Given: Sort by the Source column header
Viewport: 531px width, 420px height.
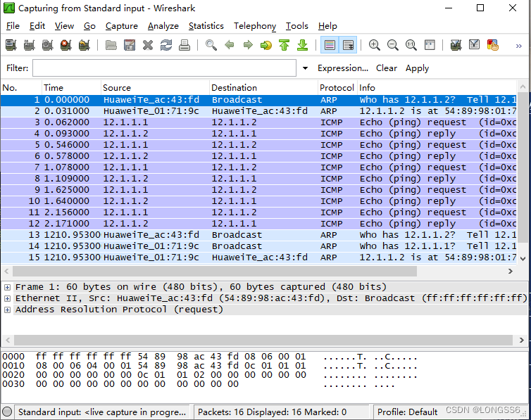Looking at the screenshot, I should click(155, 88).
